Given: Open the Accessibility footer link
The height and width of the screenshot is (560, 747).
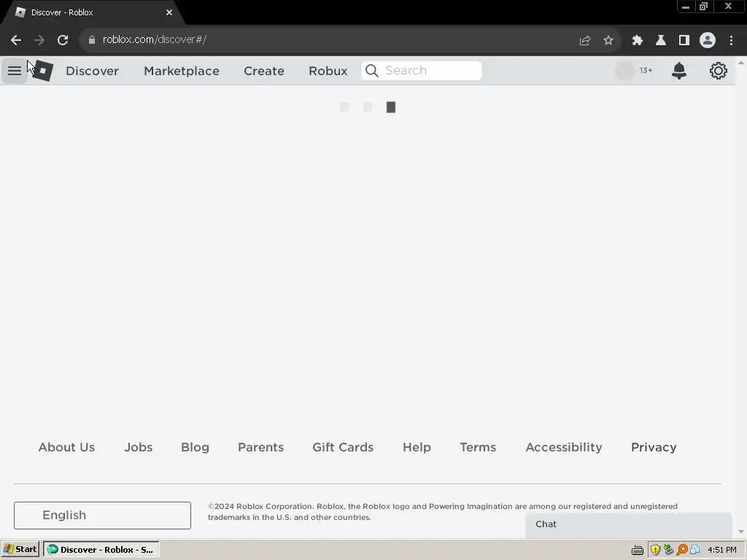Looking at the screenshot, I should tap(564, 447).
